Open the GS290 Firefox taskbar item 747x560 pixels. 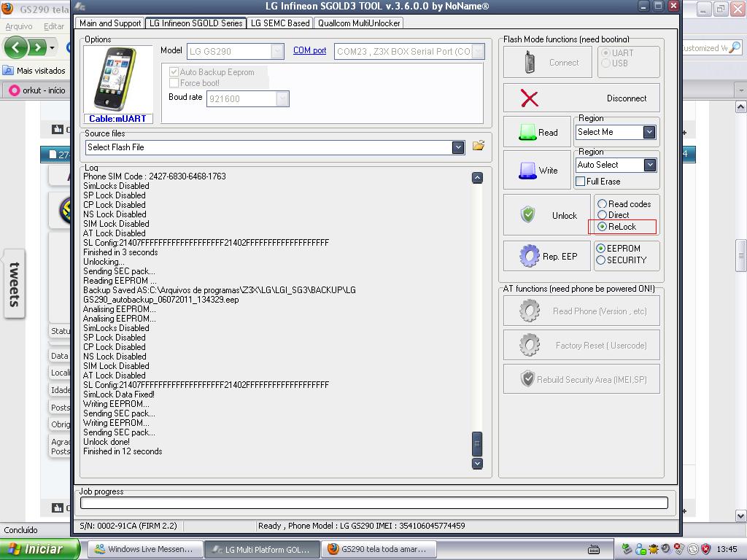click(x=379, y=549)
